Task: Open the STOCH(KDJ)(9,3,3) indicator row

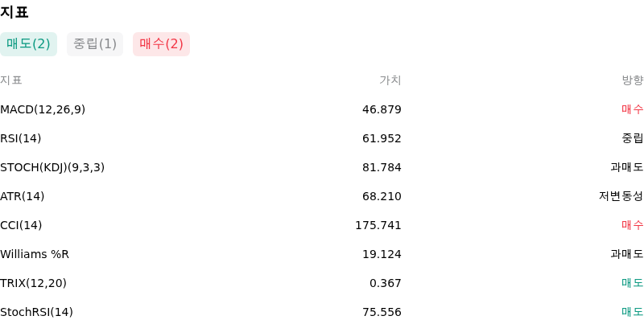Action: (322, 167)
